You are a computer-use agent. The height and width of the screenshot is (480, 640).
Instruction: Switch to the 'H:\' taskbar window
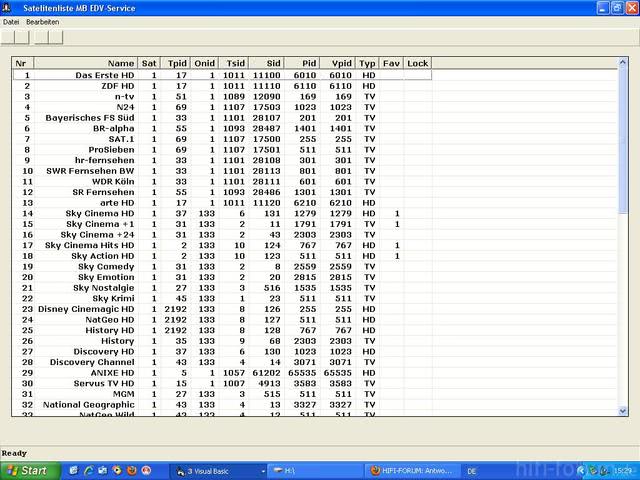pos(315,471)
